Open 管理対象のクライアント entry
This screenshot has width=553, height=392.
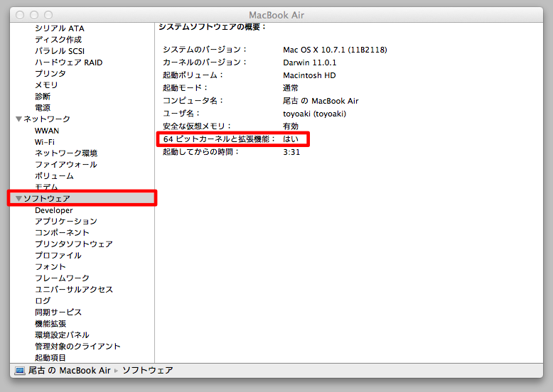[x=77, y=347]
